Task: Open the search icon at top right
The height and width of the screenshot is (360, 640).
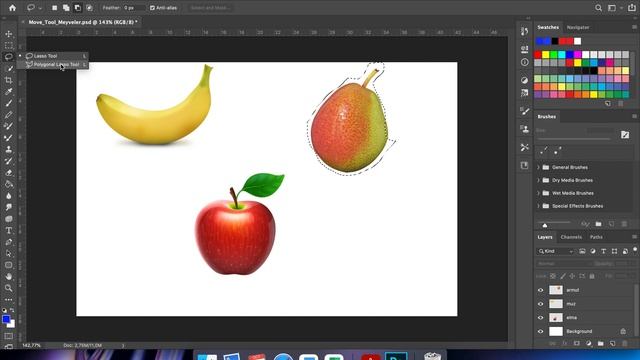Action: tap(598, 8)
